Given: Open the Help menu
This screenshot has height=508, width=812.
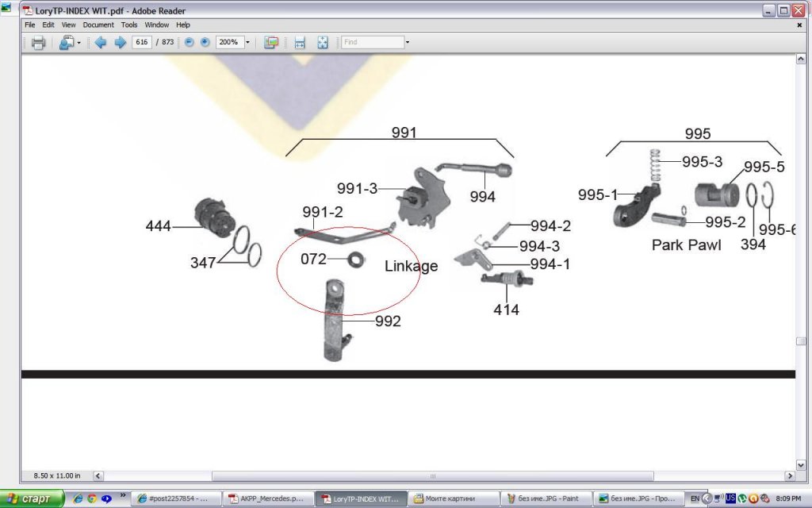Looking at the screenshot, I should [x=183, y=25].
